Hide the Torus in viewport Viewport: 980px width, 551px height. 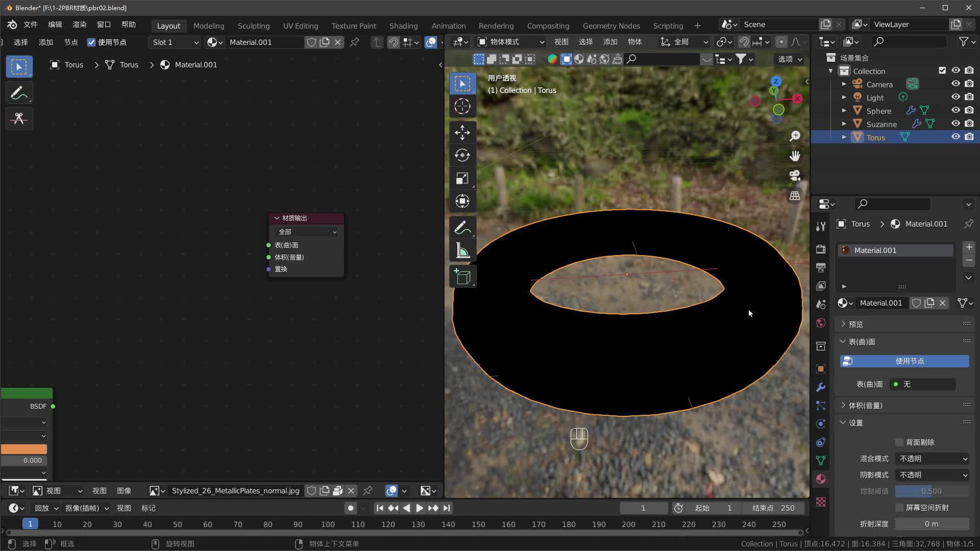point(955,137)
